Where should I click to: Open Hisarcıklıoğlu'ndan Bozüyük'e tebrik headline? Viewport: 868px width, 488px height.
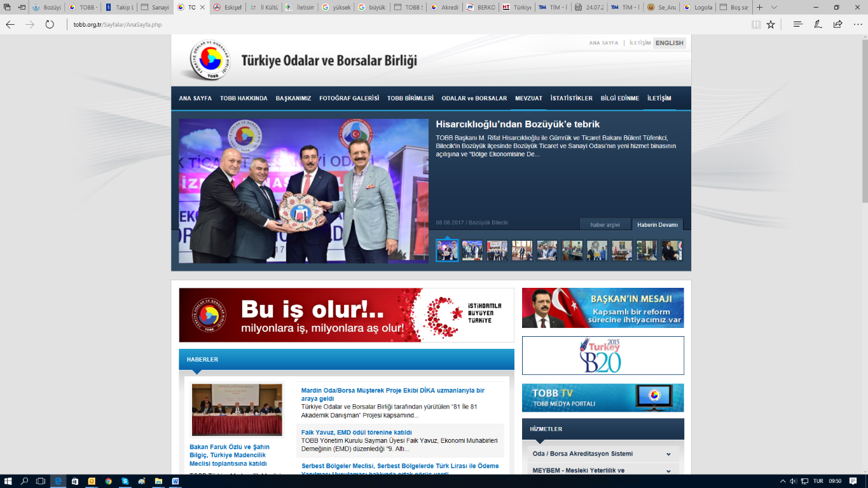coord(518,125)
